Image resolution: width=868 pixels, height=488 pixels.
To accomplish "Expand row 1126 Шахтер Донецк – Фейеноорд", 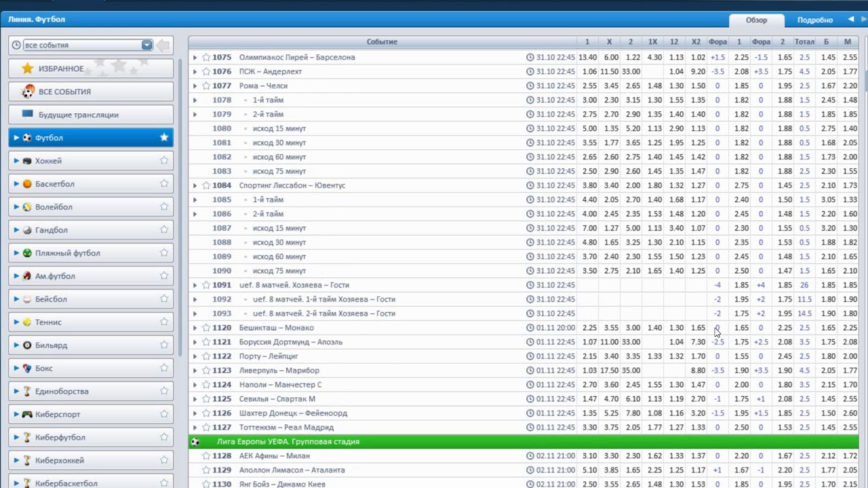I will [195, 413].
